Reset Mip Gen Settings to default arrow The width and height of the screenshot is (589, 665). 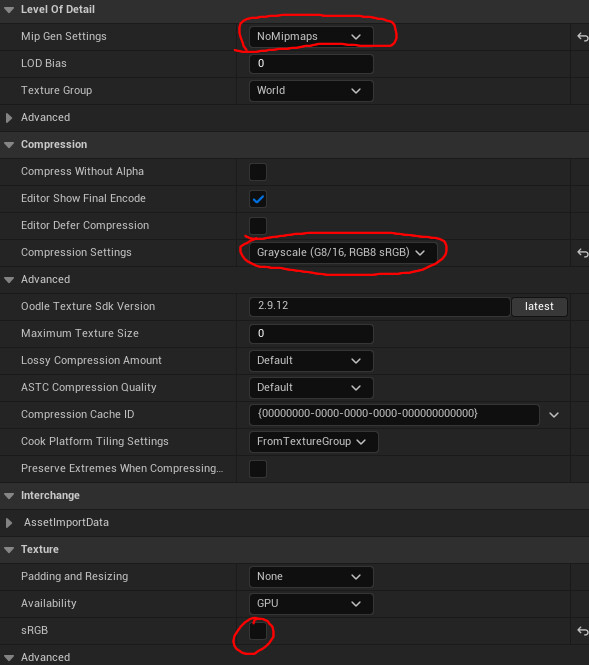pos(583,37)
